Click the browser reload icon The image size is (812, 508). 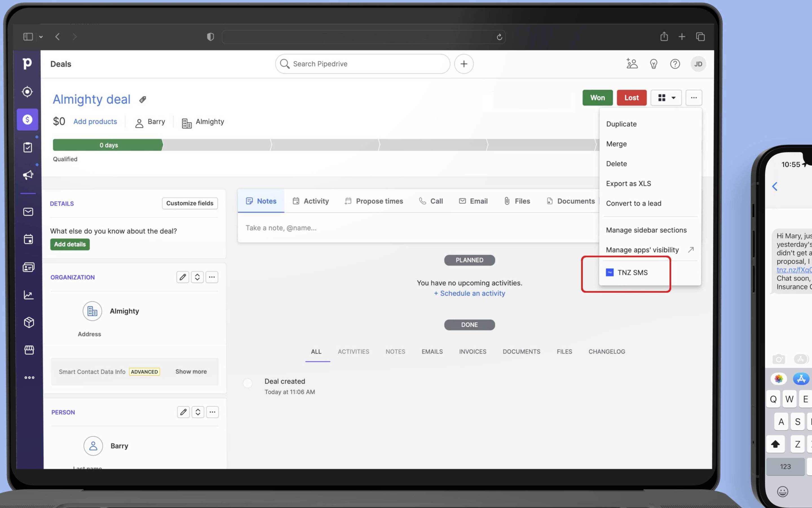499,37
